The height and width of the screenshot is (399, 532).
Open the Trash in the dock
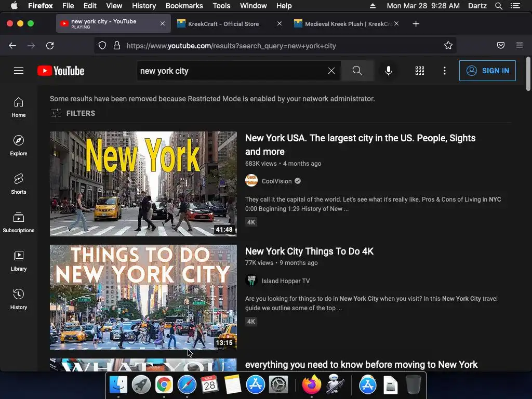413,385
